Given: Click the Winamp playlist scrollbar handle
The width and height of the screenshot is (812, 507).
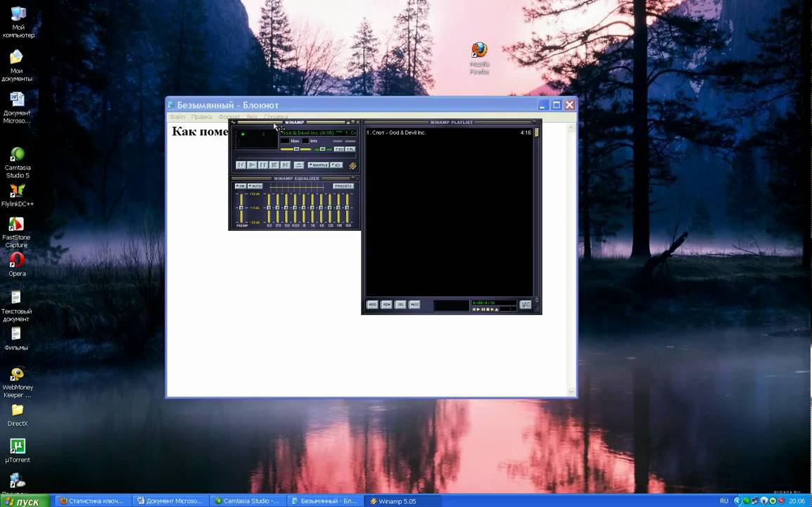Looking at the screenshot, I should pos(537,132).
